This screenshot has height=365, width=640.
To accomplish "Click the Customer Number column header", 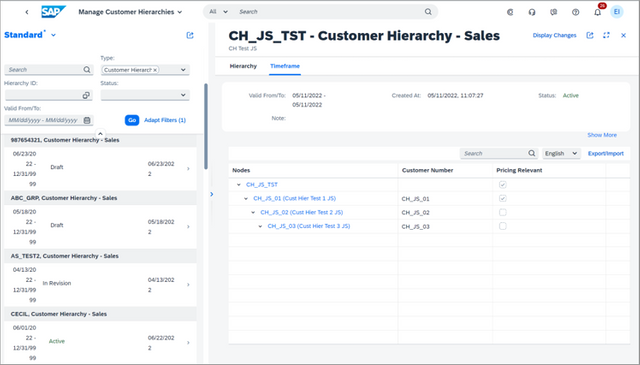I will 445,170.
